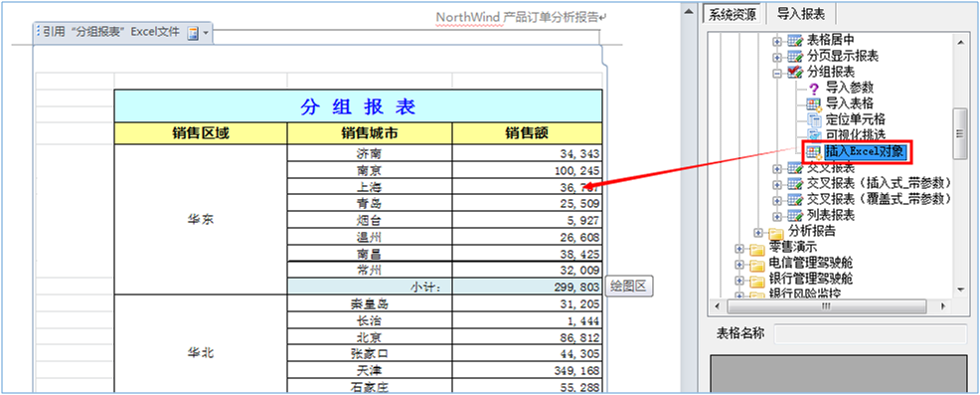Click the 导入表格 table icon
The image size is (980, 395).
click(x=813, y=103)
